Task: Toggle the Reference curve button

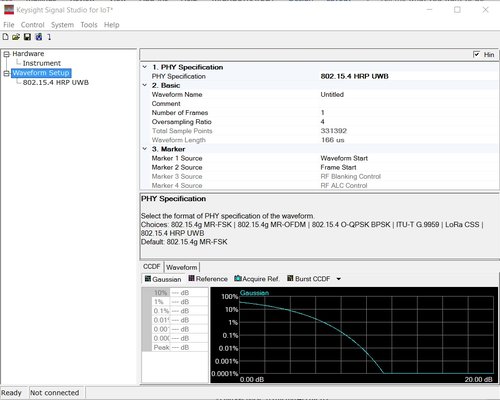Action: click(208, 279)
